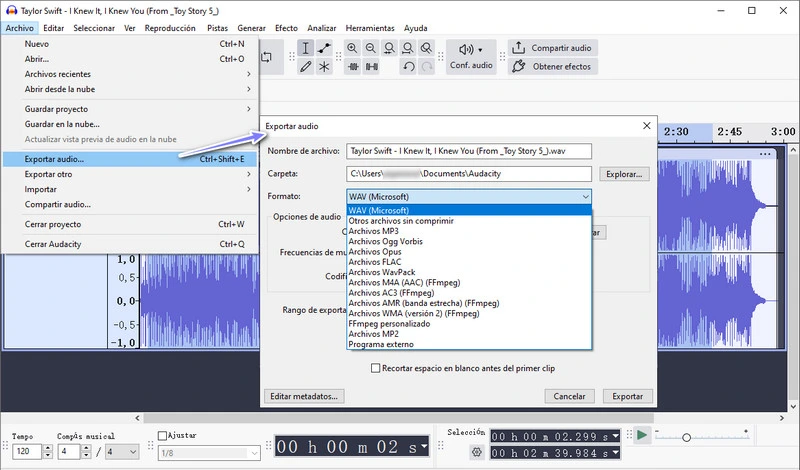Screen dimensions: 800x470
Task: Click the Editar metadatos... button
Action: click(304, 396)
